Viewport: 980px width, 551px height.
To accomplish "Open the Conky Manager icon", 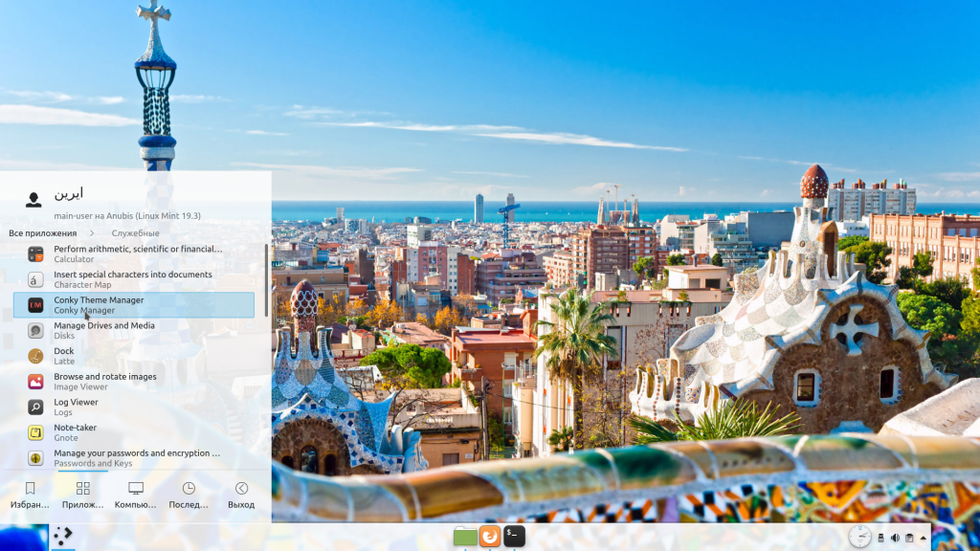I will pyautogui.click(x=35, y=305).
